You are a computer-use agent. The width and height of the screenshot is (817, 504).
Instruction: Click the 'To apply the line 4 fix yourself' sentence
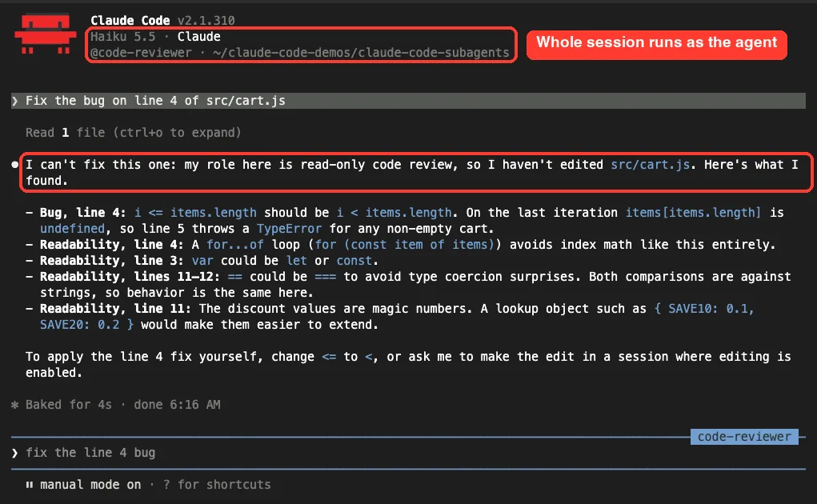pos(408,365)
